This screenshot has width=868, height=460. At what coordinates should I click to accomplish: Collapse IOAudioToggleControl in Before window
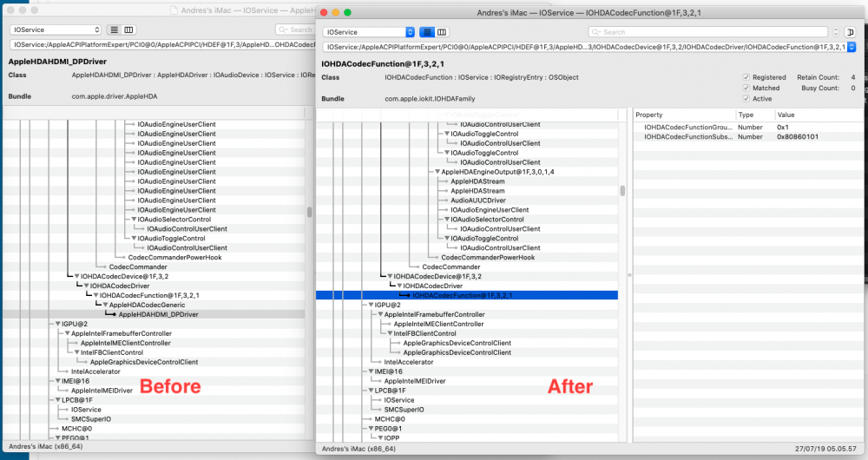tap(134, 239)
